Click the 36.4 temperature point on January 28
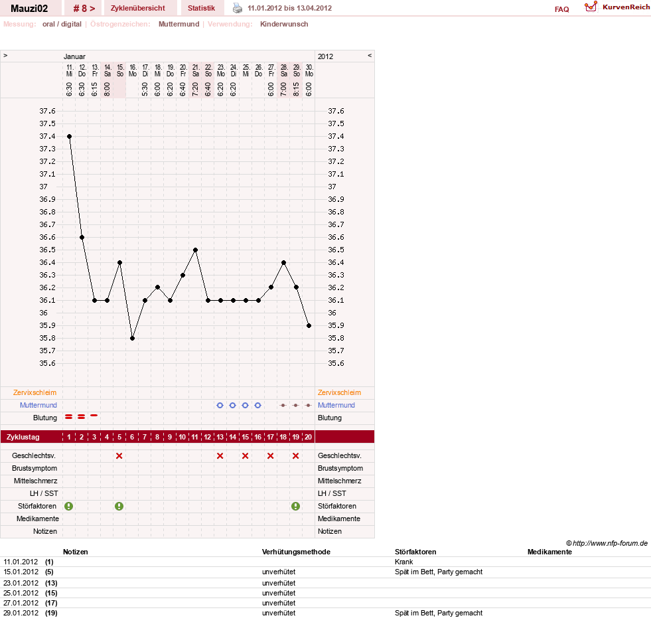 283,263
